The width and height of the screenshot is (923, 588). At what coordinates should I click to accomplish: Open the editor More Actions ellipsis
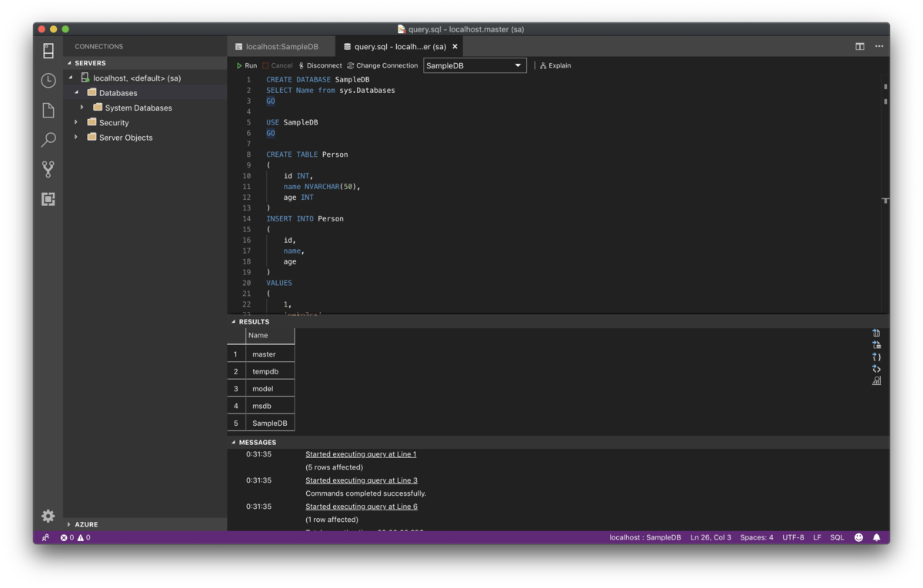(x=879, y=46)
